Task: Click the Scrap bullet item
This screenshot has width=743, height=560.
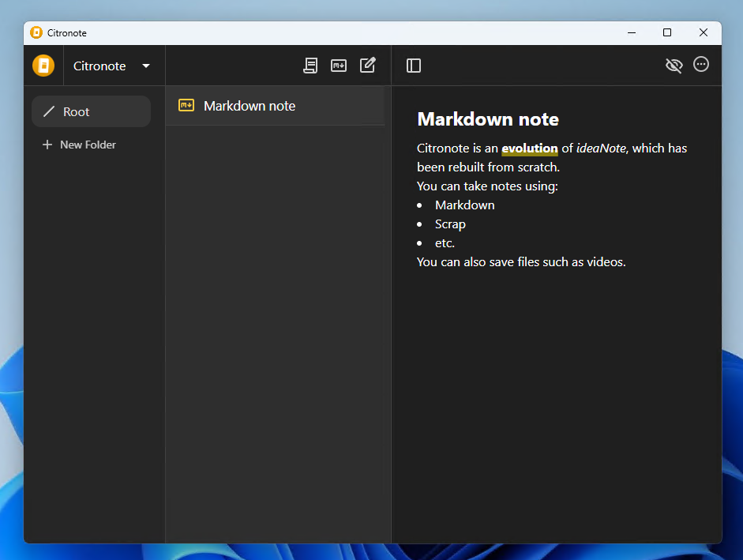Action: 450,224
